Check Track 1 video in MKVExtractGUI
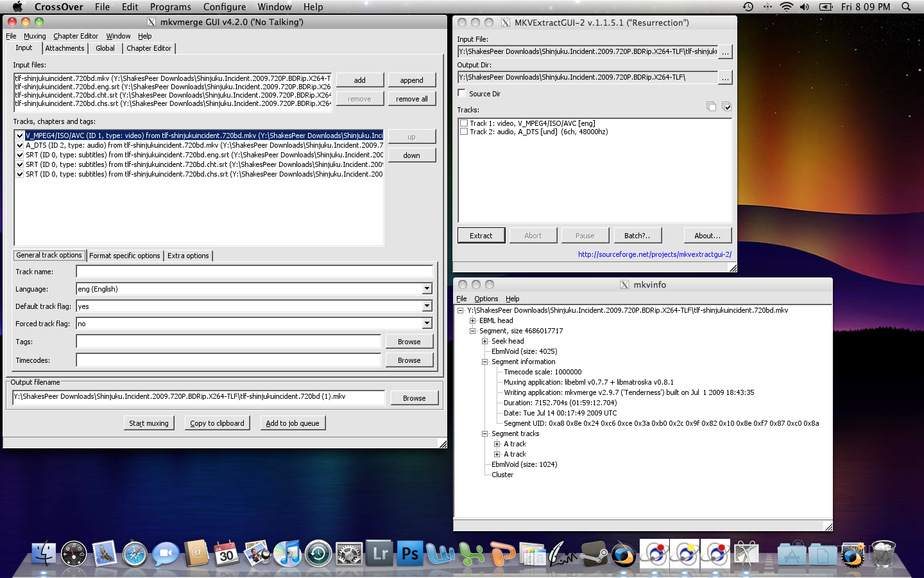924x578 pixels. pos(463,123)
